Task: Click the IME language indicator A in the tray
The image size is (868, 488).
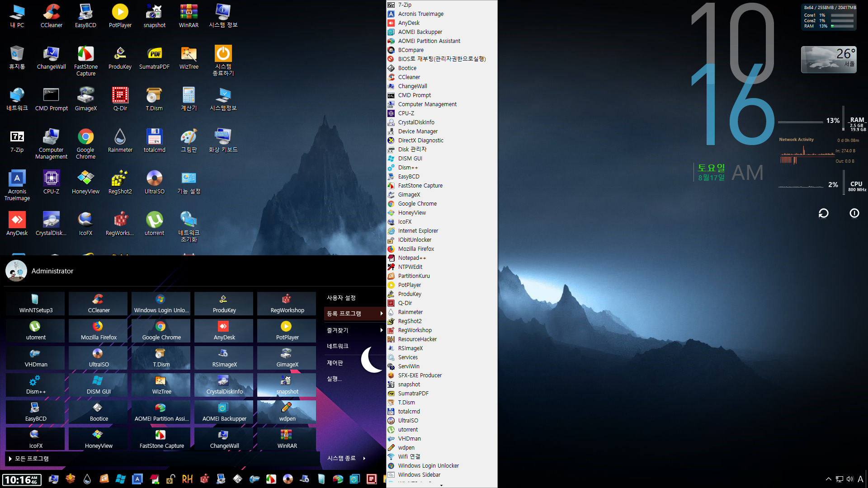Action: pyautogui.click(x=860, y=479)
